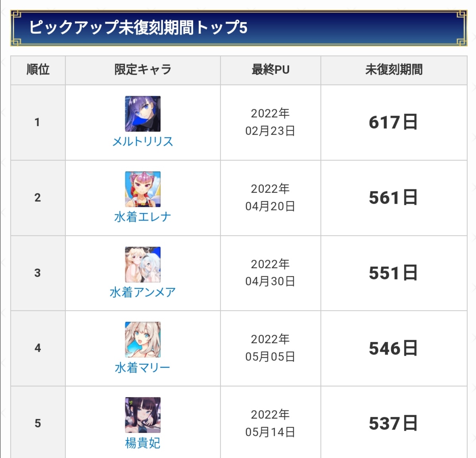The width and height of the screenshot is (476, 458).
Task: Click the 617日 value cell
Action: [393, 122]
